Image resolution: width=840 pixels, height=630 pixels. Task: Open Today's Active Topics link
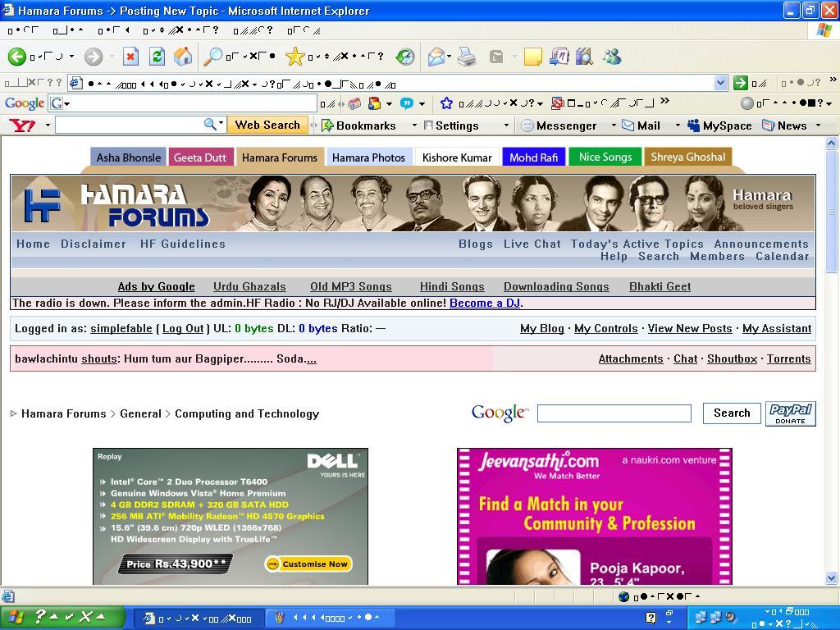(637, 244)
